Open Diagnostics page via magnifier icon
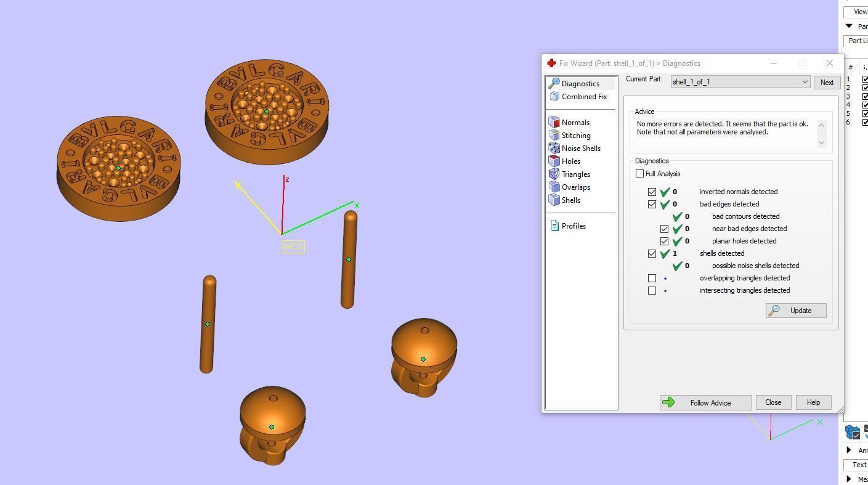 click(554, 83)
